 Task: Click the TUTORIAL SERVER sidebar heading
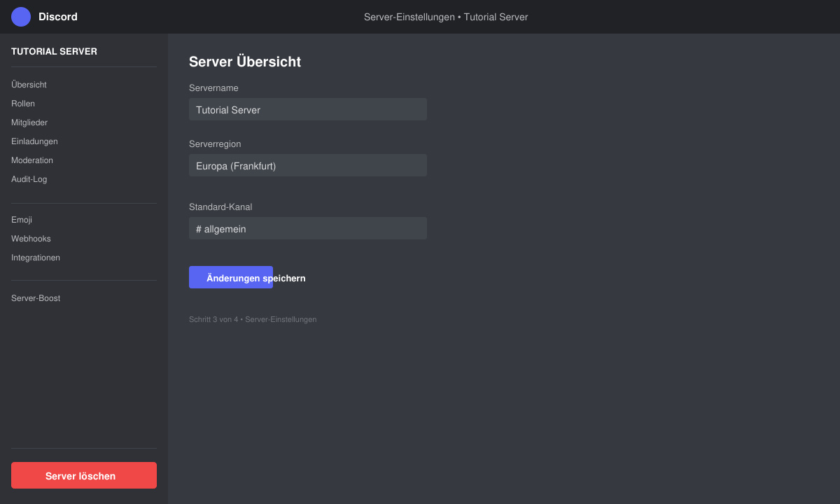click(54, 51)
